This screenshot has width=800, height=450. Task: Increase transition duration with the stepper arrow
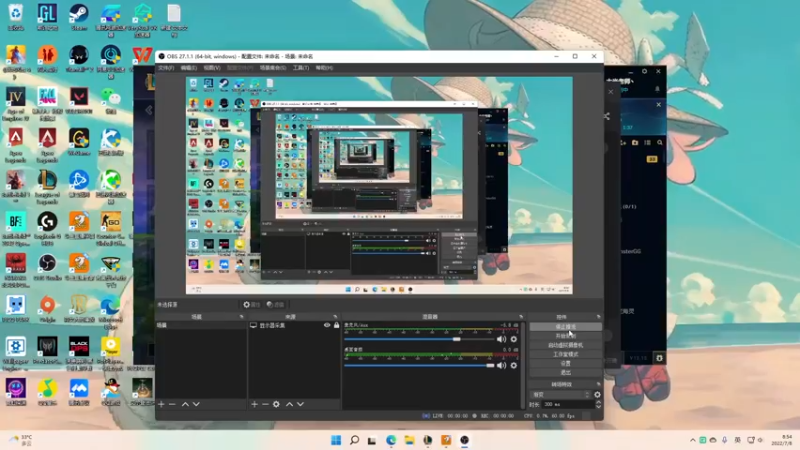click(598, 402)
